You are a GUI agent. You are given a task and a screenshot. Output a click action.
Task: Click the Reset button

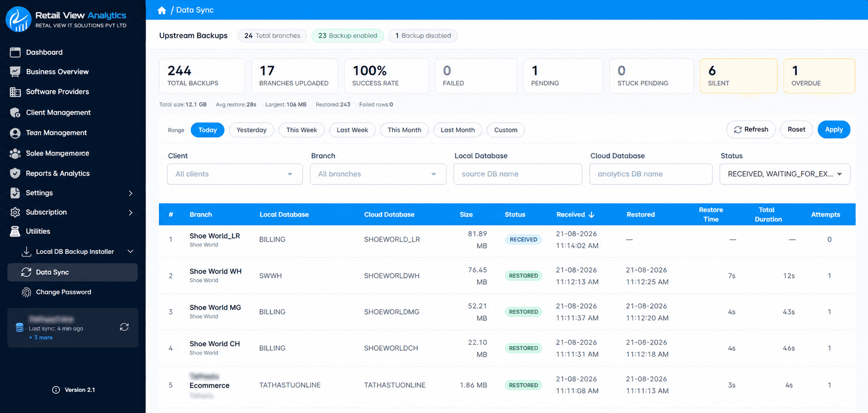pos(796,129)
